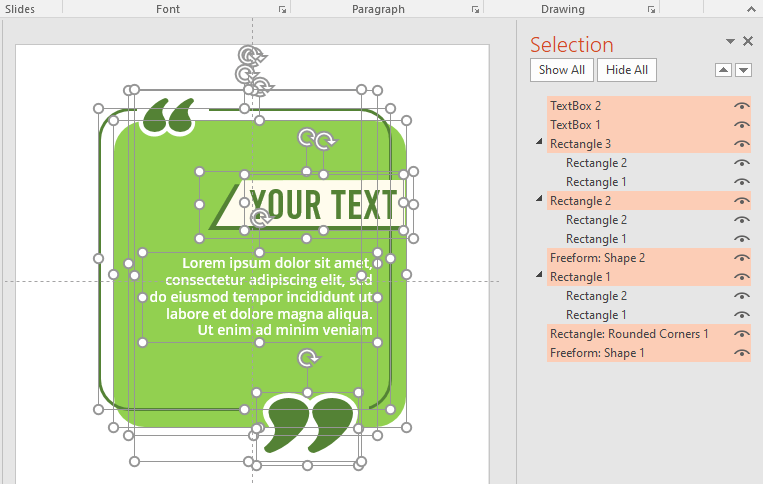This screenshot has height=484, width=763.
Task: Toggle visibility of TextBox 1
Action: 741,124
